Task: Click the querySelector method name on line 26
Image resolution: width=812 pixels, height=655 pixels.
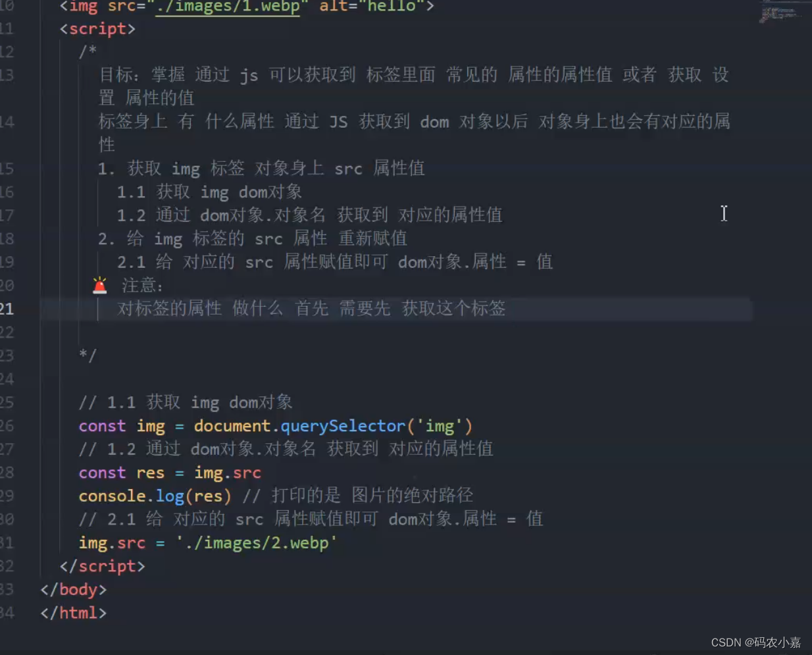Action: click(x=342, y=426)
